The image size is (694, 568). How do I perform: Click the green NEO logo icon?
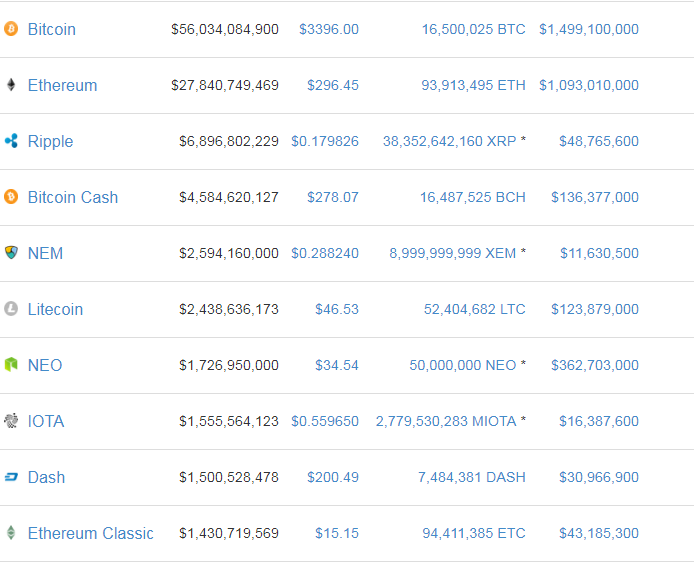coord(11,365)
